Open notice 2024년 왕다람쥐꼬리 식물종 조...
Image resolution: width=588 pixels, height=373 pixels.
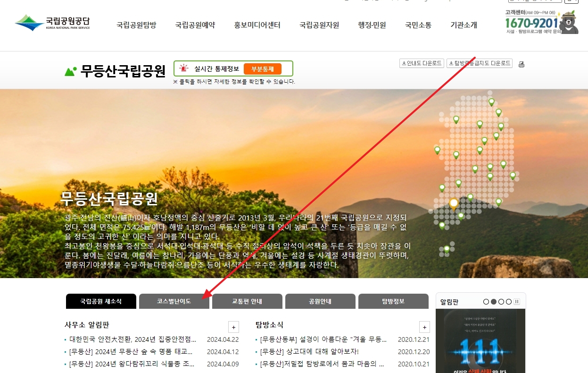click(132, 364)
